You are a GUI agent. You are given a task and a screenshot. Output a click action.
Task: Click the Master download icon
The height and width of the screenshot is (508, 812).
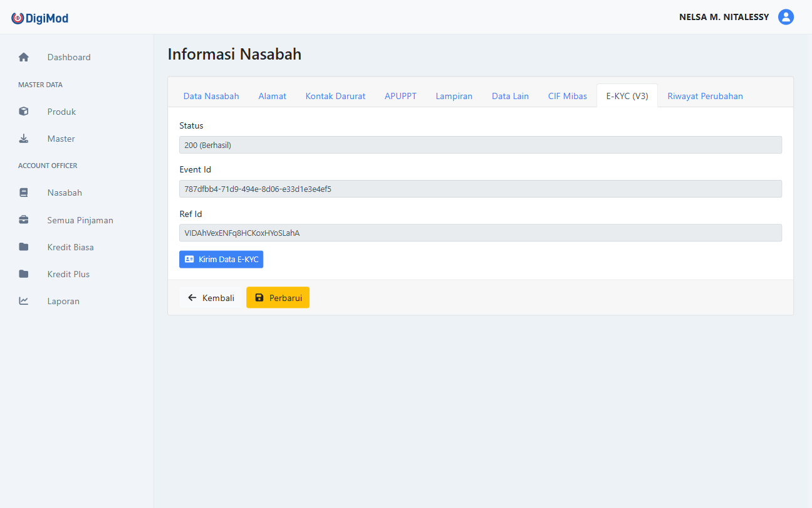pos(24,139)
